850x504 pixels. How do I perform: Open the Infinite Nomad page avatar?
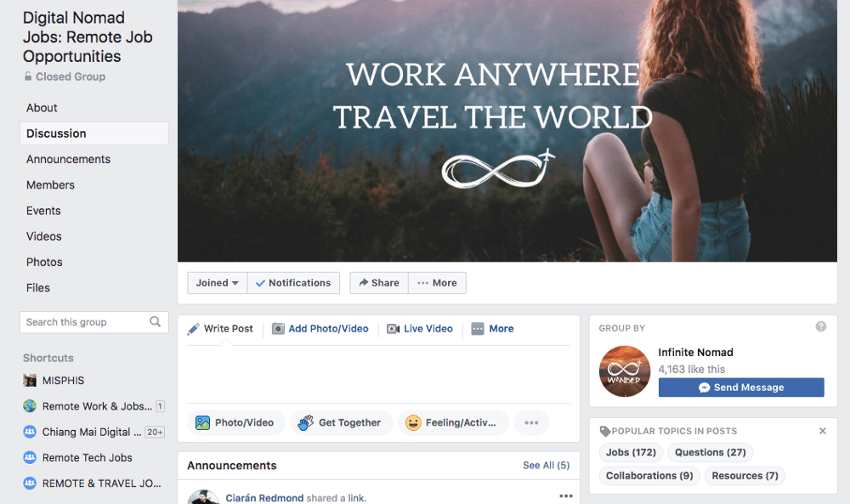pyautogui.click(x=625, y=371)
